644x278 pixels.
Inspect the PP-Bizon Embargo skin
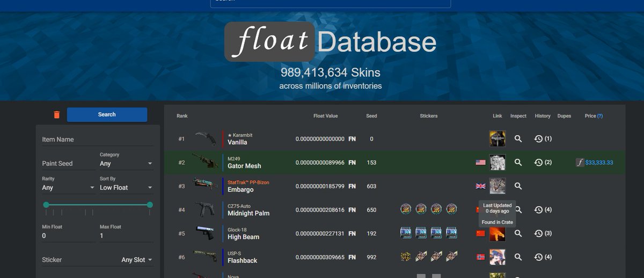point(518,186)
